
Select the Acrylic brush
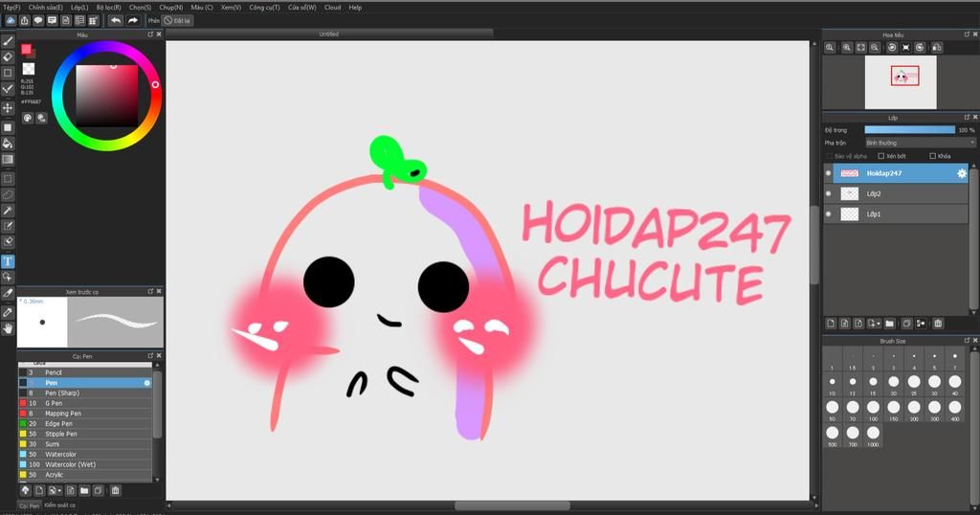85,475
